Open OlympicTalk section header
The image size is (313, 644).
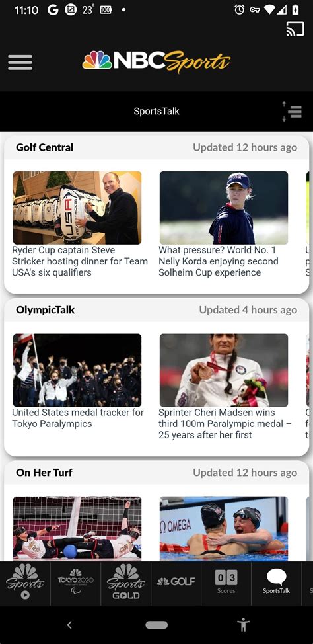click(x=45, y=310)
